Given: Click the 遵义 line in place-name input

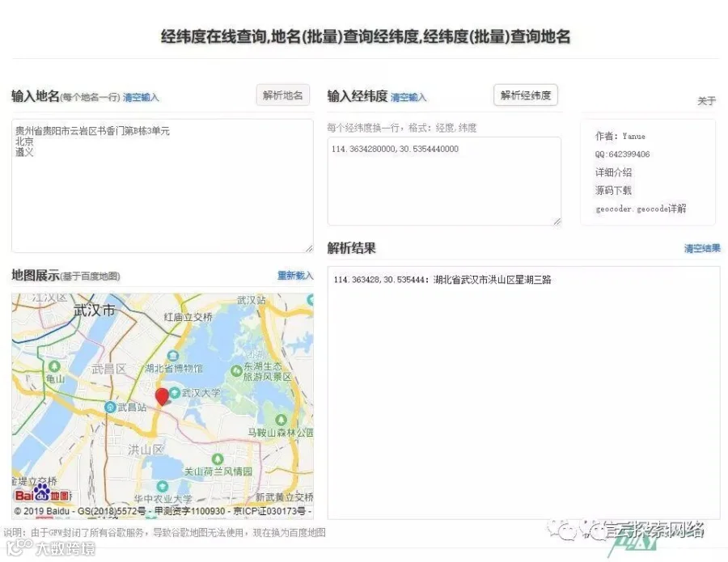Looking at the screenshot, I should click(24, 152).
